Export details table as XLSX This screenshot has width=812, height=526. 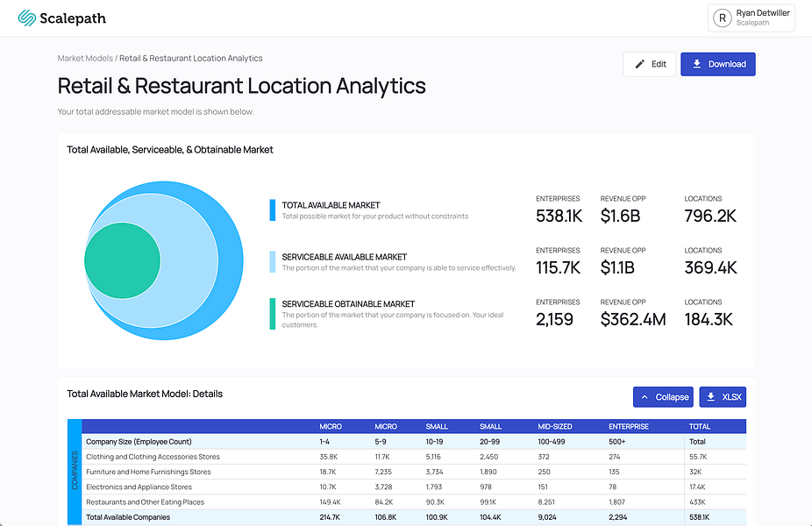coord(723,397)
